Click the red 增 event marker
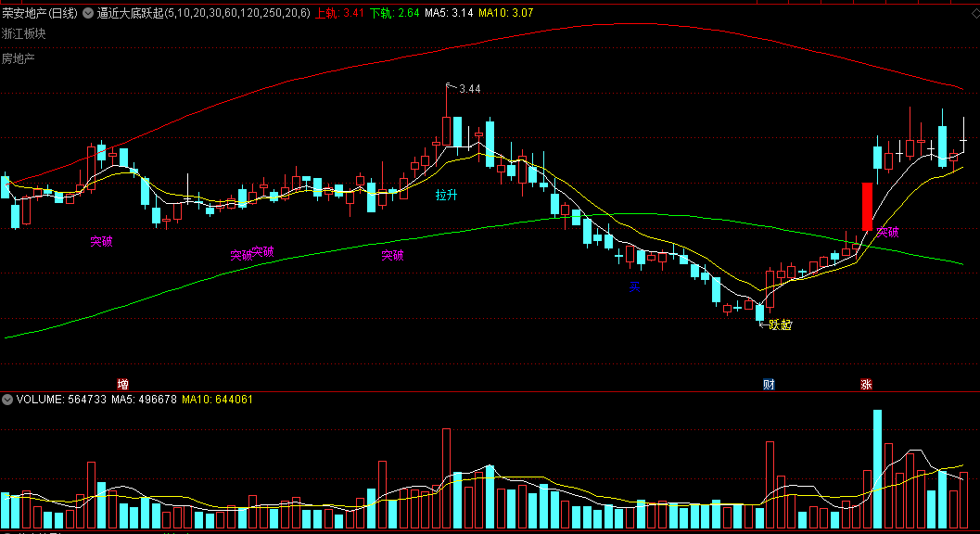Screen dimensions: 980x534 point(122,384)
